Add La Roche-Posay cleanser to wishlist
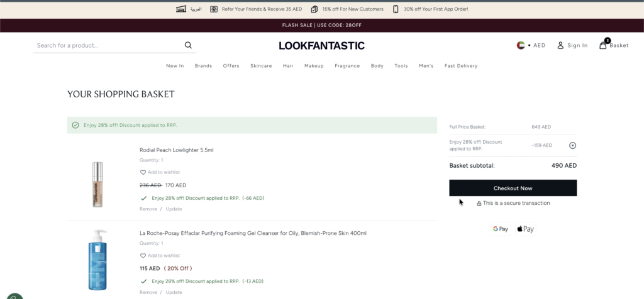The height and width of the screenshot is (299, 644). (164, 256)
